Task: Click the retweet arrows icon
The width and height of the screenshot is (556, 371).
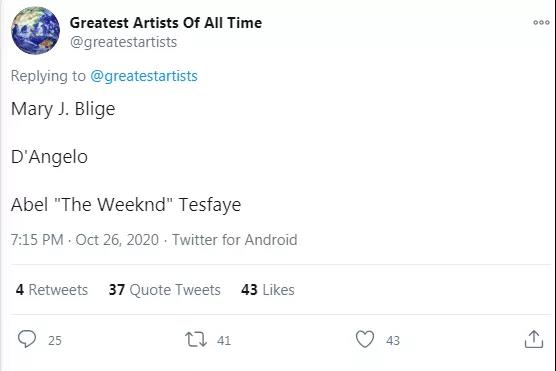Action: (x=196, y=339)
